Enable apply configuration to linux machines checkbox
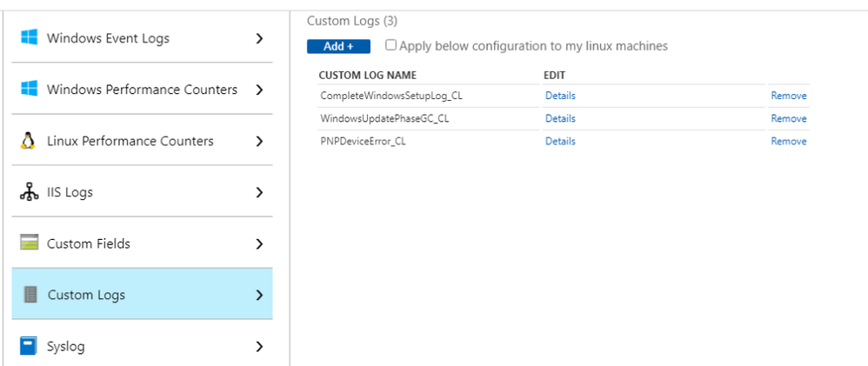868x366 pixels. (x=391, y=45)
